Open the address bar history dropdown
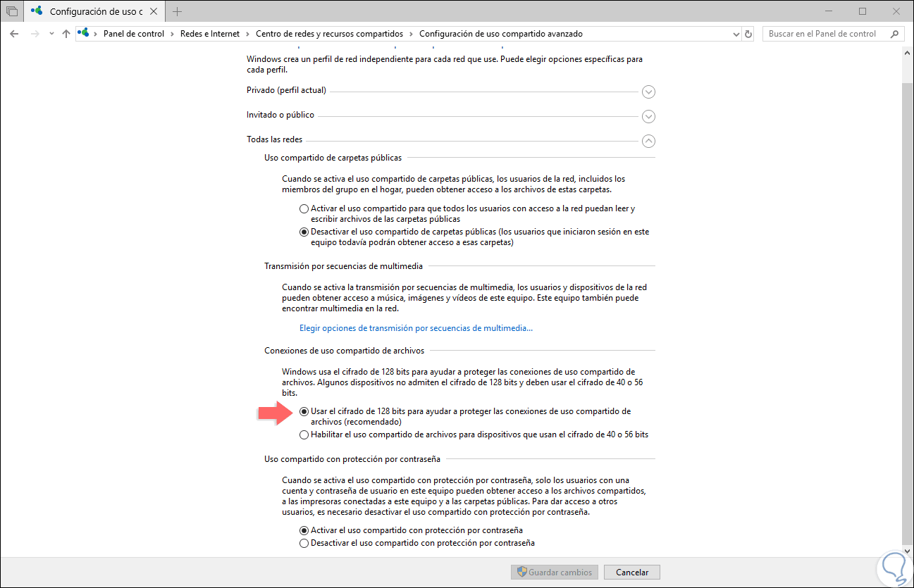Viewport: 914px width, 588px height. click(736, 34)
